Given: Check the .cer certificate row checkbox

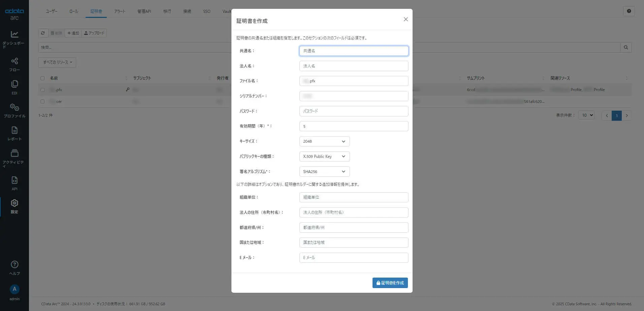Looking at the screenshot, I should (x=42, y=102).
